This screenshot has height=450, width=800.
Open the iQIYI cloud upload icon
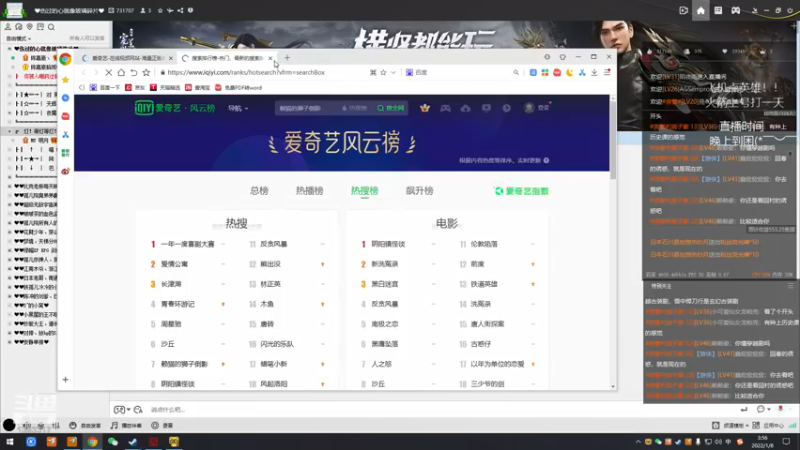pyautogui.click(x=465, y=108)
